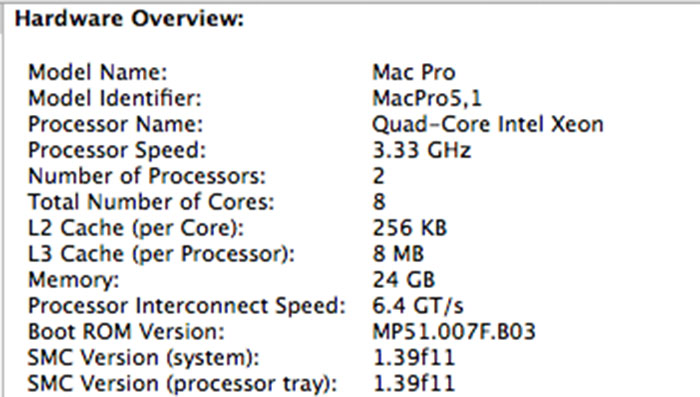Click the L3 Cache (per Processor) label
The height and width of the screenshot is (397, 700).
pos(161,254)
